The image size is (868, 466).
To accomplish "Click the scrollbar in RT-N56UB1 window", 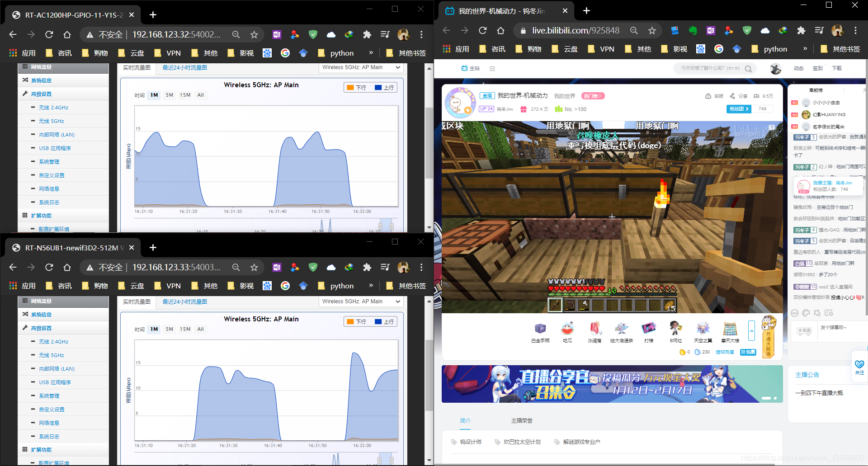I will point(429,375).
